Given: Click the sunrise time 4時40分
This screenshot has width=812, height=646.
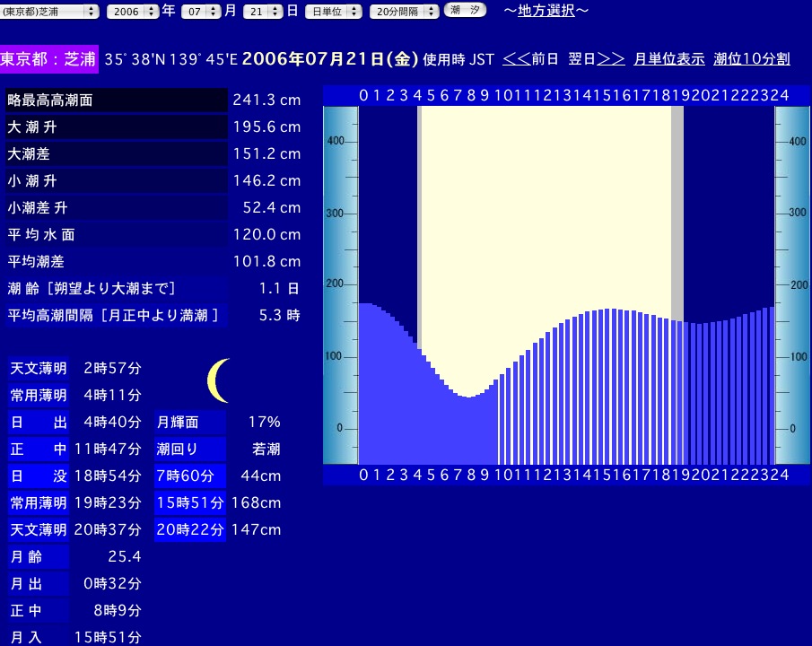Looking at the screenshot, I should click(x=112, y=423).
